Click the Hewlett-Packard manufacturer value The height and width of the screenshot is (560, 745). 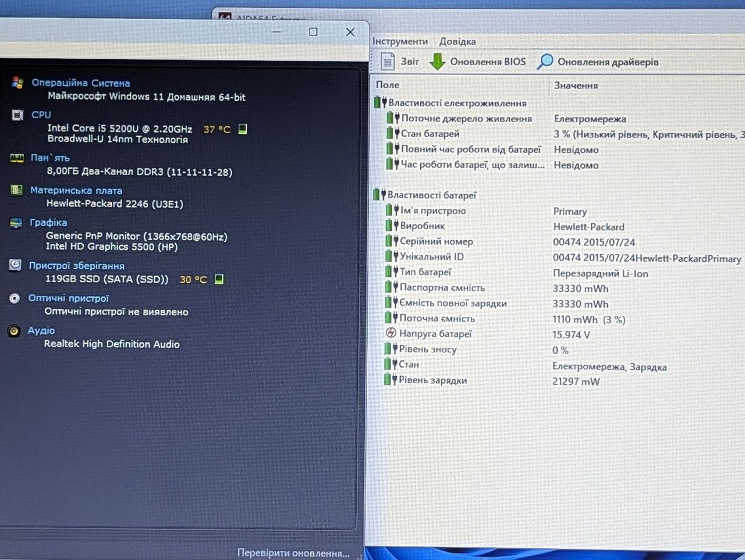click(x=588, y=227)
